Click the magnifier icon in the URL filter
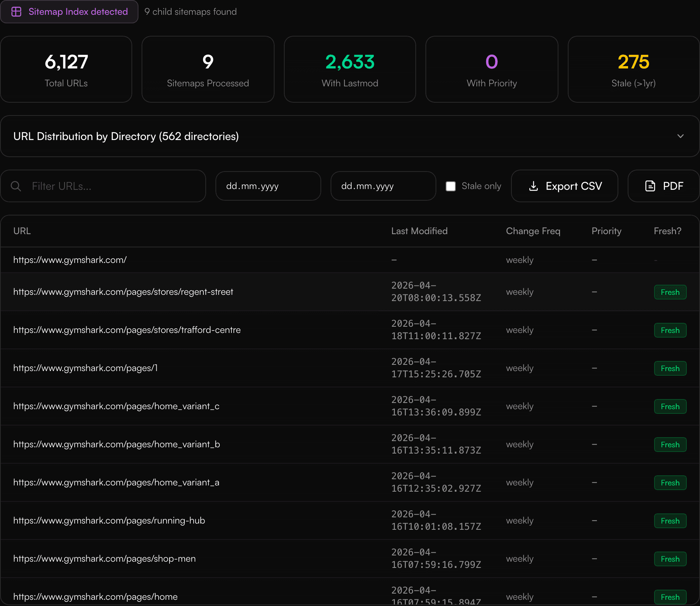 (x=16, y=186)
